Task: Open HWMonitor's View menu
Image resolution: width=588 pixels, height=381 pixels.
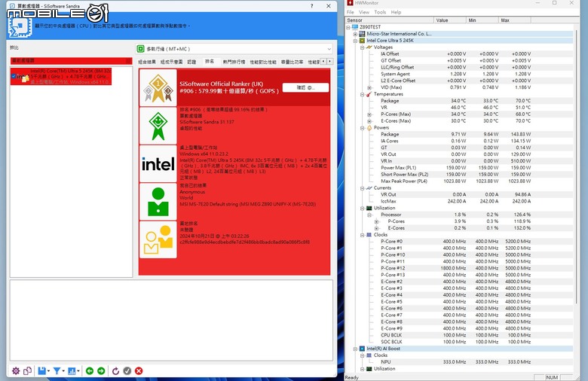Action: (x=364, y=12)
